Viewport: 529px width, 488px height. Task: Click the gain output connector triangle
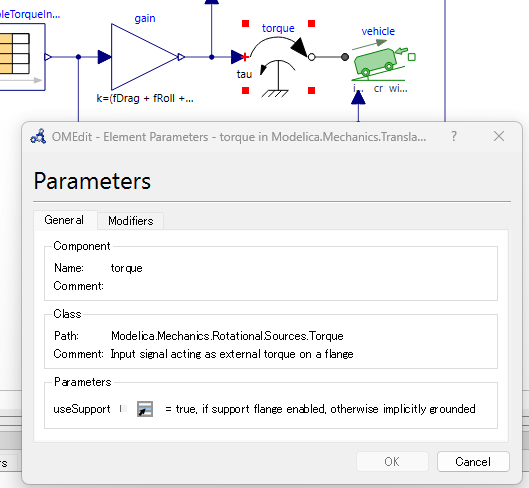(x=181, y=57)
